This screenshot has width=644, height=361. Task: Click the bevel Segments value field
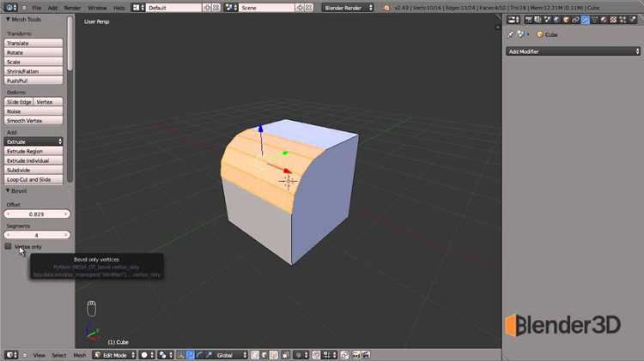pos(37,235)
